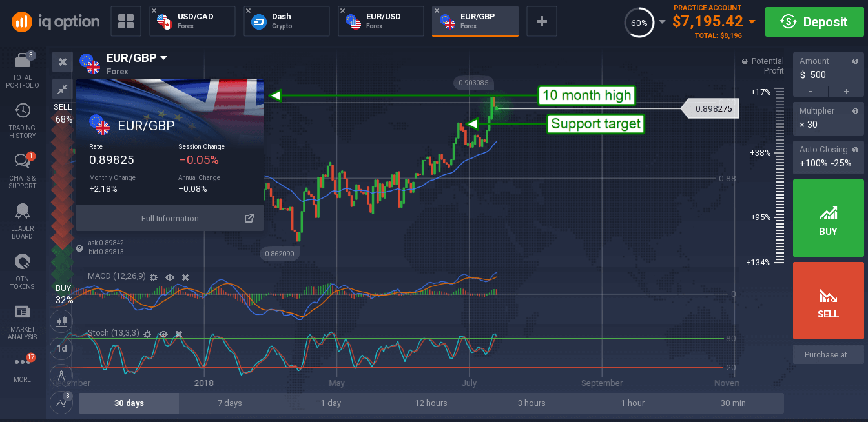Select the 30 min time range
The height and width of the screenshot is (422, 868).
(734, 403)
